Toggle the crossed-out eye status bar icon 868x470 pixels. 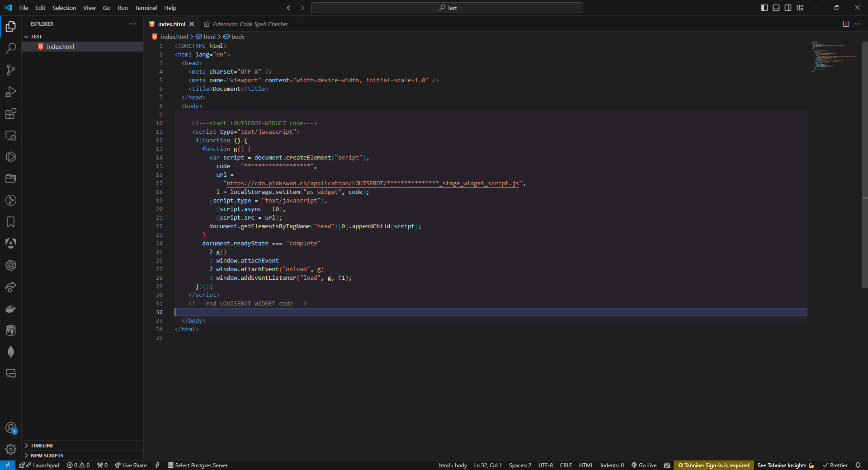coord(667,465)
